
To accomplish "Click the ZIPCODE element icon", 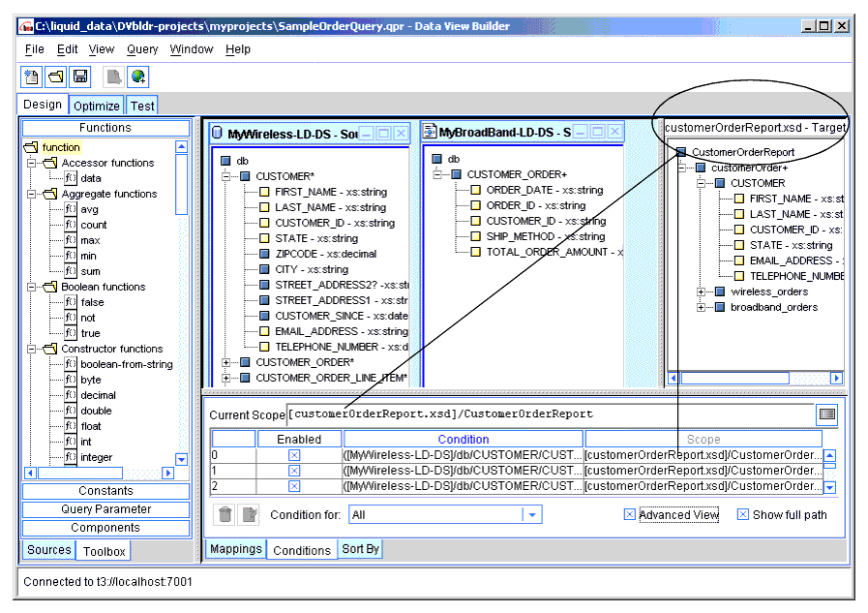I will (264, 254).
